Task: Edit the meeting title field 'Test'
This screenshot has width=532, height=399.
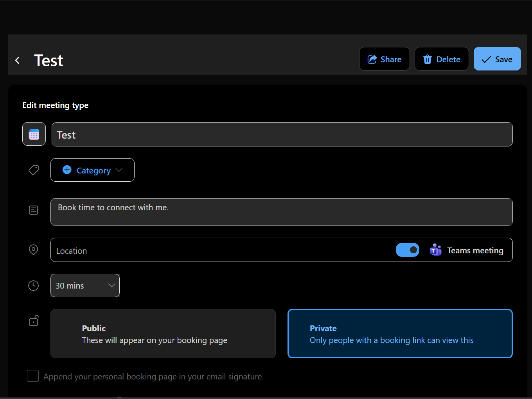Action: [x=282, y=135]
